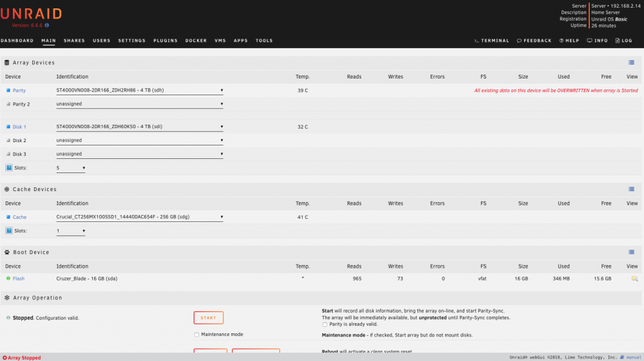The image size is (644, 361).
Task: Open the Tools tab
Action: click(264, 41)
